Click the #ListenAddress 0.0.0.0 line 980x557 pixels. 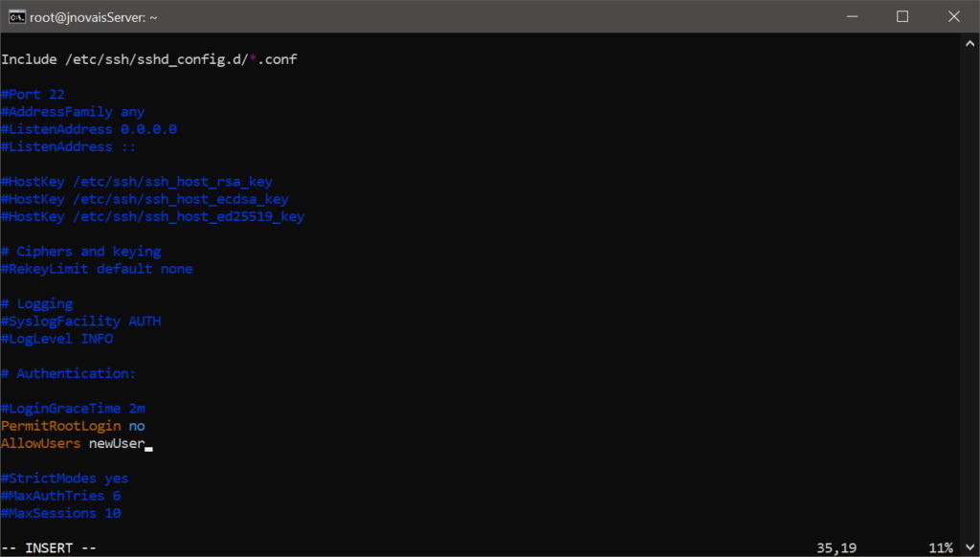(x=89, y=129)
